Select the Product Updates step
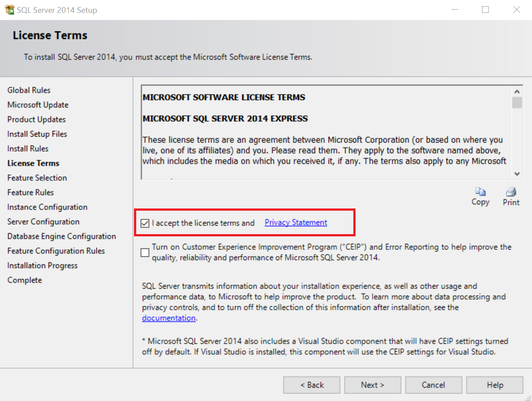This screenshot has height=401, width=532. click(37, 120)
